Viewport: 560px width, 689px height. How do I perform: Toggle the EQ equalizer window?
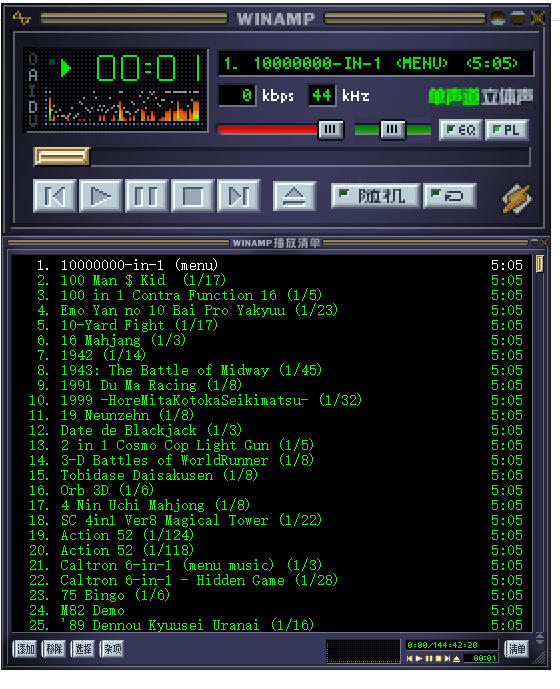[461, 130]
